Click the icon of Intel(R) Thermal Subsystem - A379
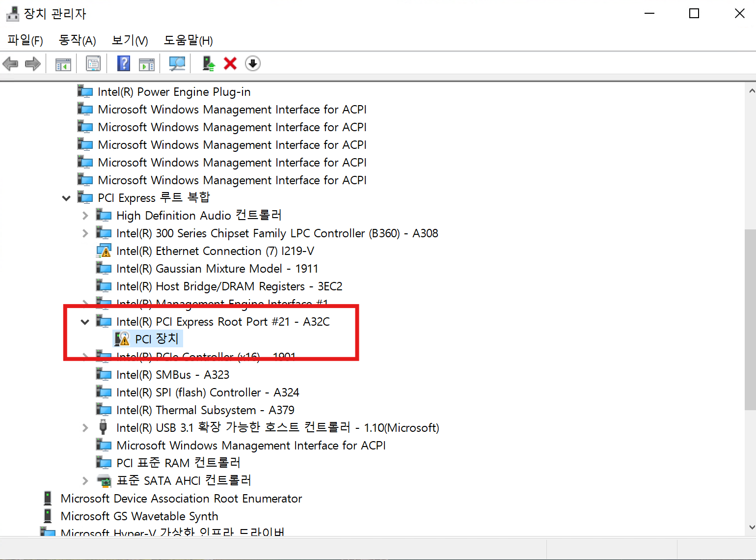 (104, 409)
